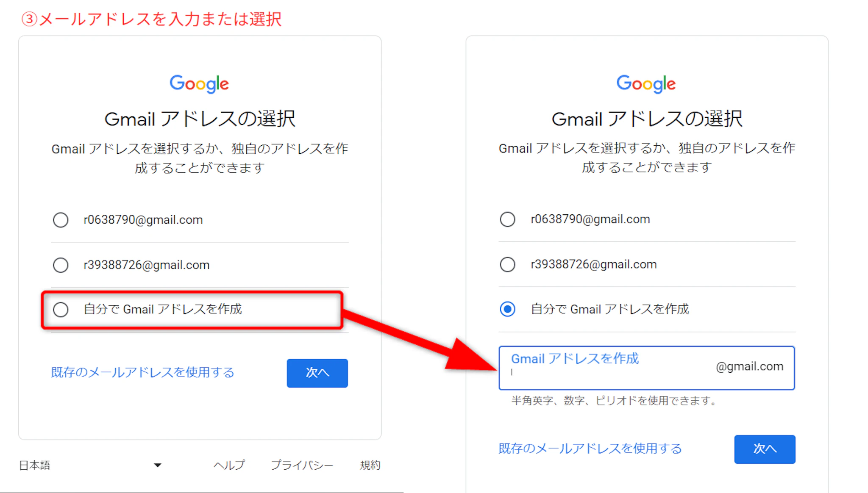Select r39388726@gmail.com radio in right panel
Image resolution: width=868 pixels, height=493 pixels.
click(507, 264)
